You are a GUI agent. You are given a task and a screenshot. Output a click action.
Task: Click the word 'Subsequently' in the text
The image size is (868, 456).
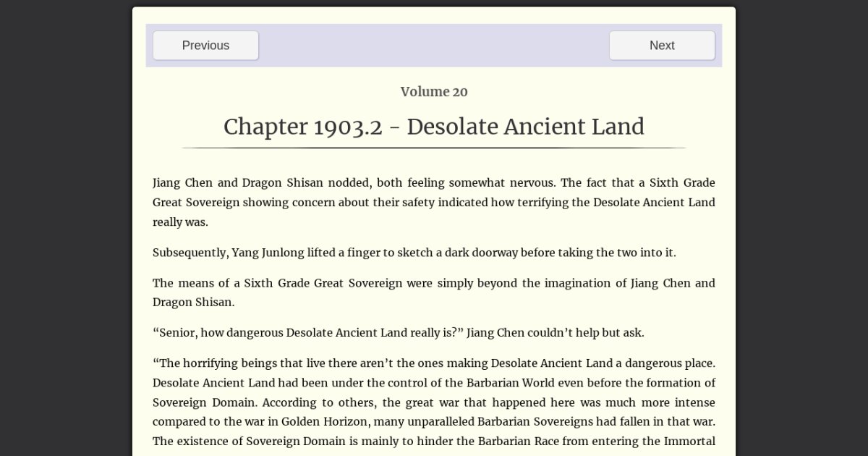[190, 253]
